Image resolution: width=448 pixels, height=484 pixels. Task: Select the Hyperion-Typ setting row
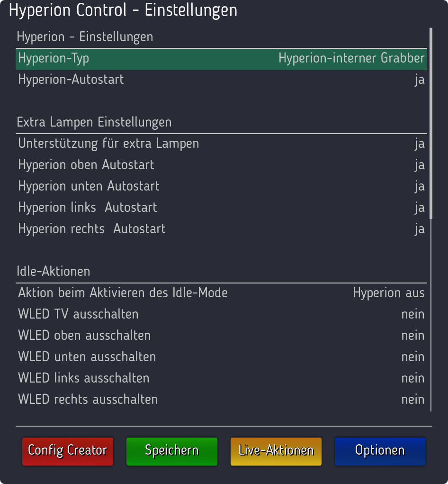coord(221,59)
